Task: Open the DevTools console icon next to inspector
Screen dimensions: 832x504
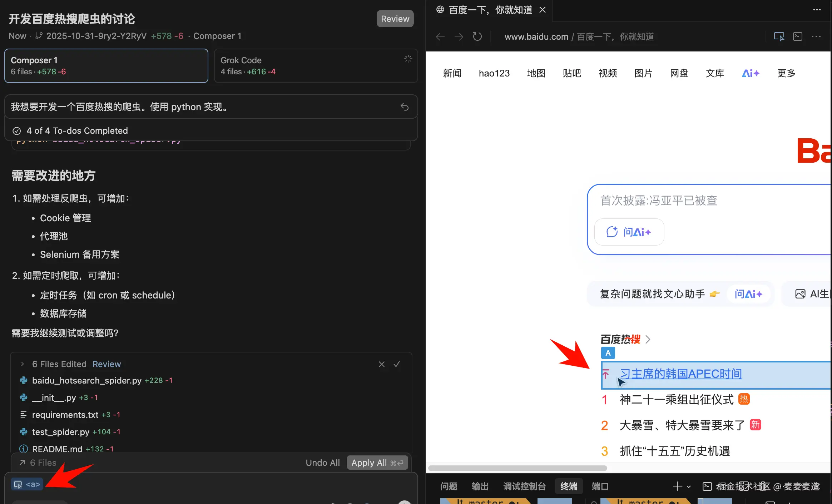Action: tap(798, 36)
